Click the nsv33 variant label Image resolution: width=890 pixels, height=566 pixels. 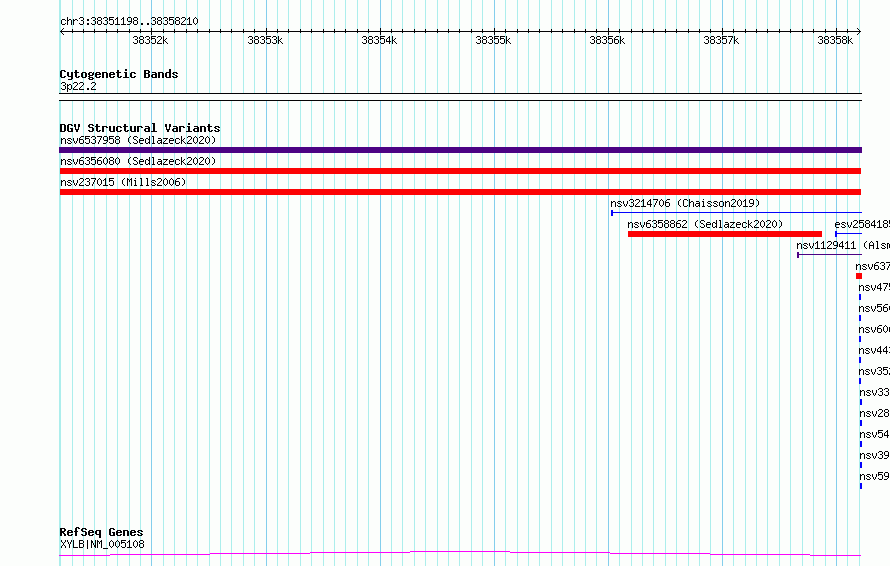click(875, 392)
